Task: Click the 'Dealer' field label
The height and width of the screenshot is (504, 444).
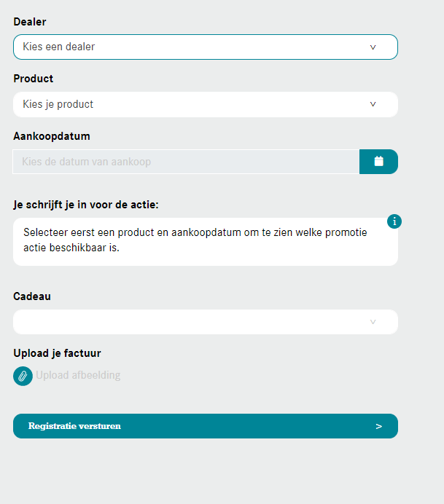Action: (x=30, y=22)
